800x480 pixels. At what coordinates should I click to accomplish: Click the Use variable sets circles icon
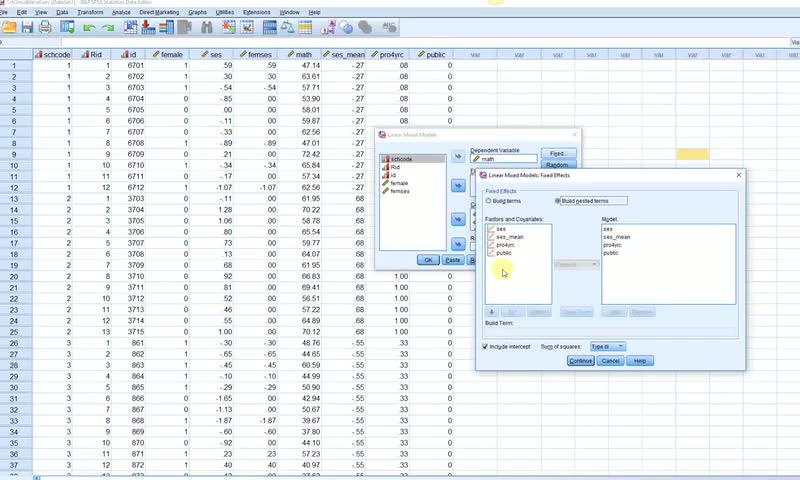(346, 27)
